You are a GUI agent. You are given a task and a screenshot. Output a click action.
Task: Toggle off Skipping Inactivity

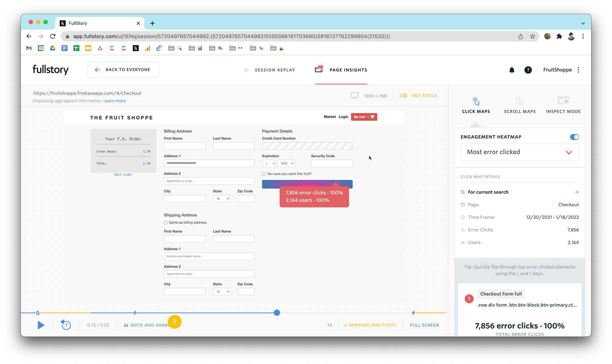[x=370, y=325]
